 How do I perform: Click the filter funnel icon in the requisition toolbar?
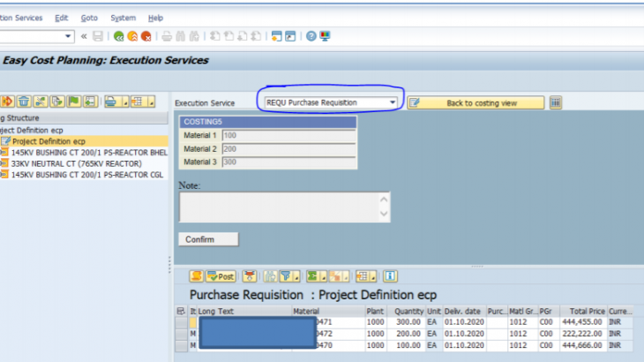click(286, 276)
